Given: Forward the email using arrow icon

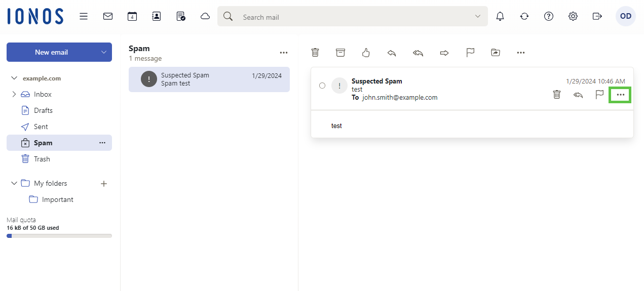Looking at the screenshot, I should click(444, 53).
